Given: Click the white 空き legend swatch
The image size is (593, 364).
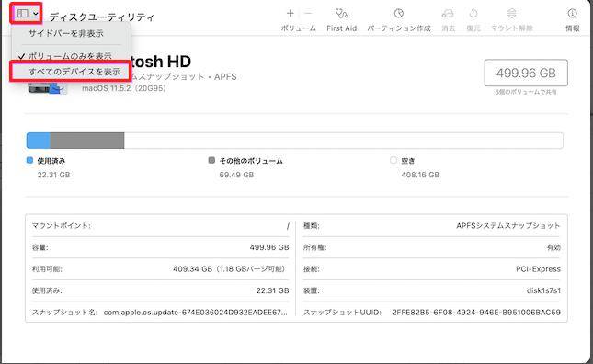Looking at the screenshot, I should (x=393, y=160).
